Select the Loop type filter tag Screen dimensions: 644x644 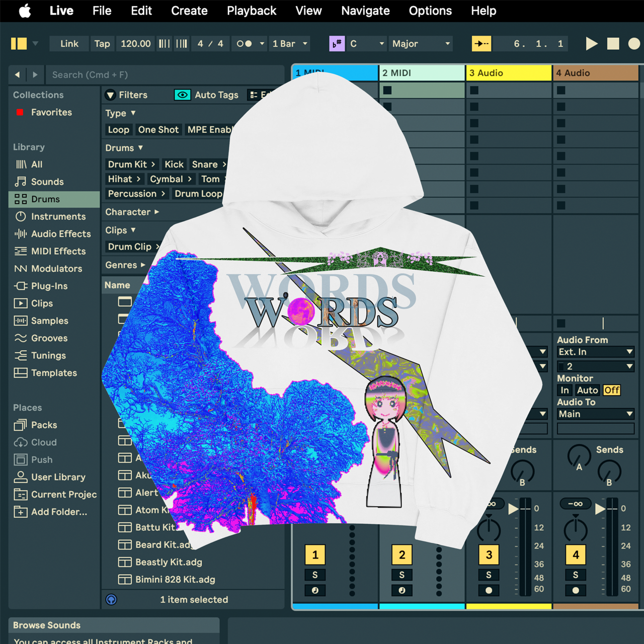119,130
